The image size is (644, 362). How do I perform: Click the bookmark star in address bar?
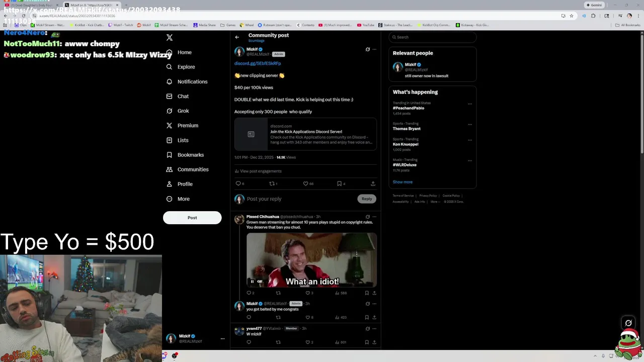(572, 16)
